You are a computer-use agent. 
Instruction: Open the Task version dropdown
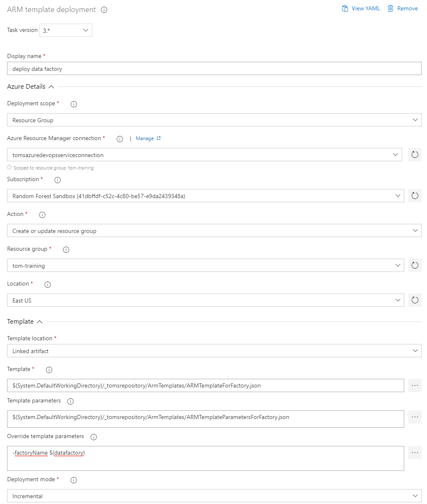pyautogui.click(x=66, y=30)
